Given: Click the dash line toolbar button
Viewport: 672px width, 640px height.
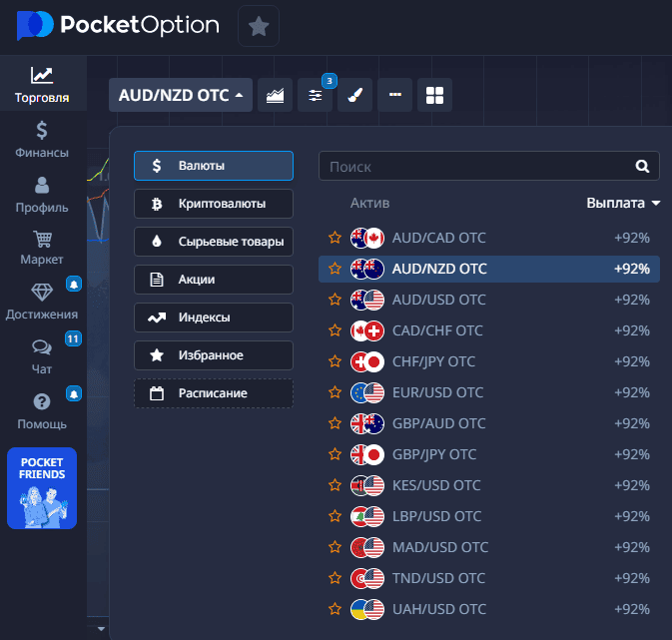Looking at the screenshot, I should pyautogui.click(x=394, y=95).
